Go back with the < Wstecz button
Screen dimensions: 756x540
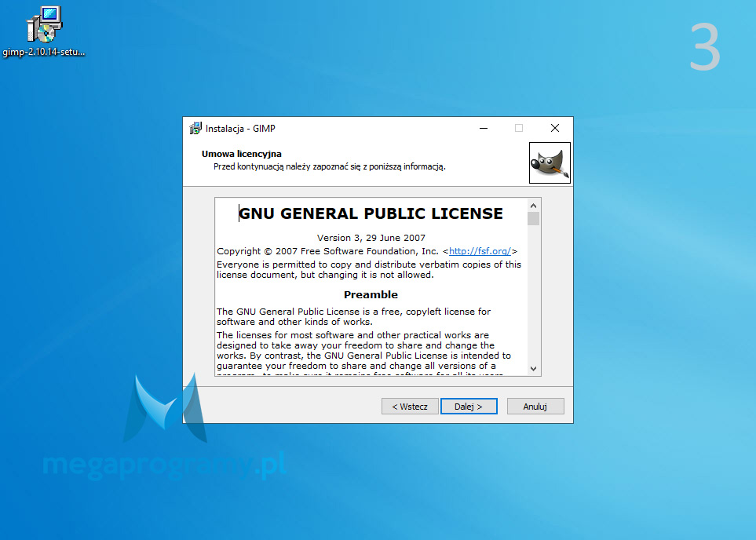410,407
